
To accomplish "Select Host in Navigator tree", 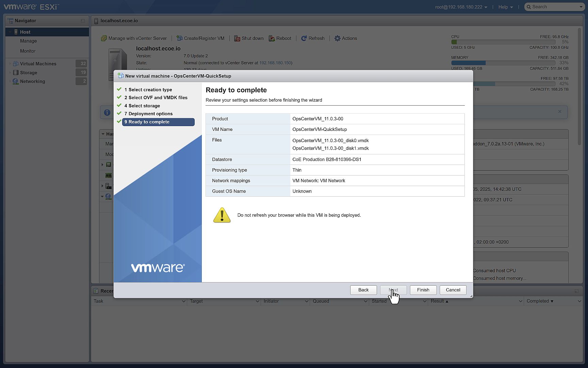I will 47,32.
